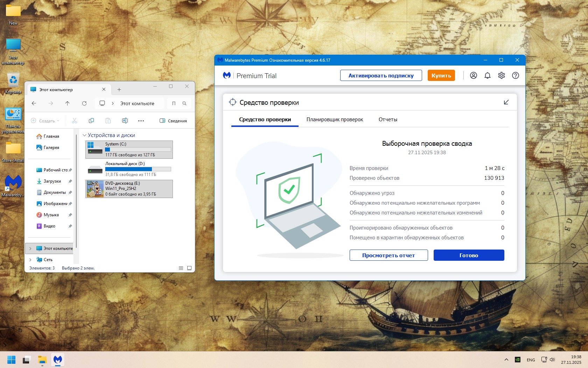Open 'Изображения' in Explorer sidebar

52,204
